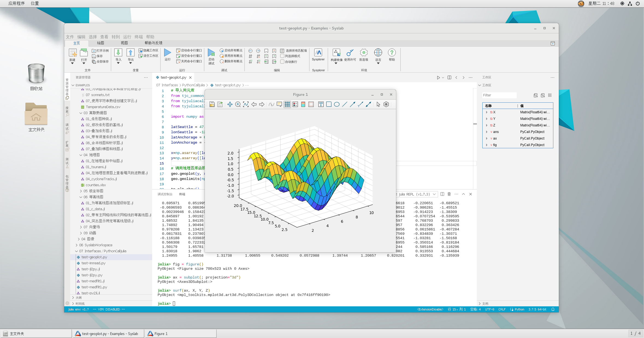Viewport: 644px width, 338px height.
Task: Save the figure using disk icon
Action: click(212, 104)
